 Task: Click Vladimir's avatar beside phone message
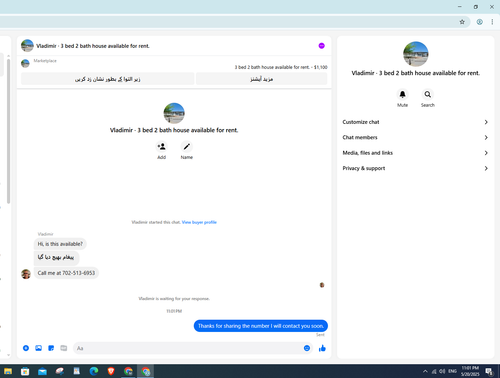[26, 274]
